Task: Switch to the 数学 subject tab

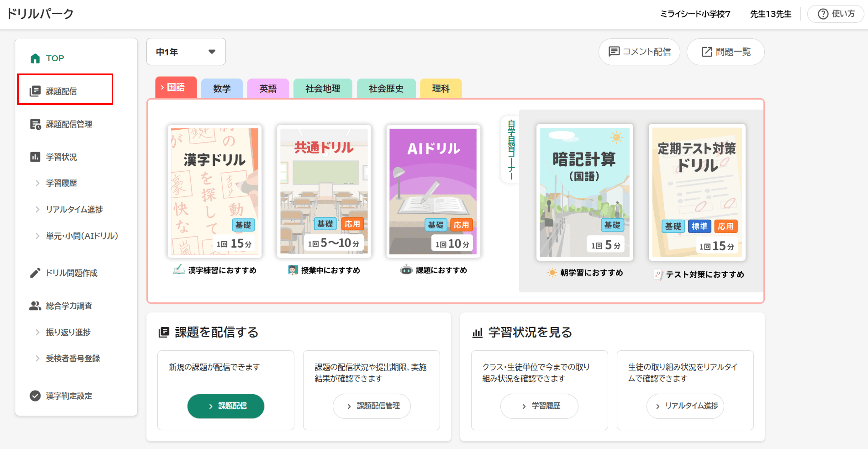Action: tap(222, 89)
